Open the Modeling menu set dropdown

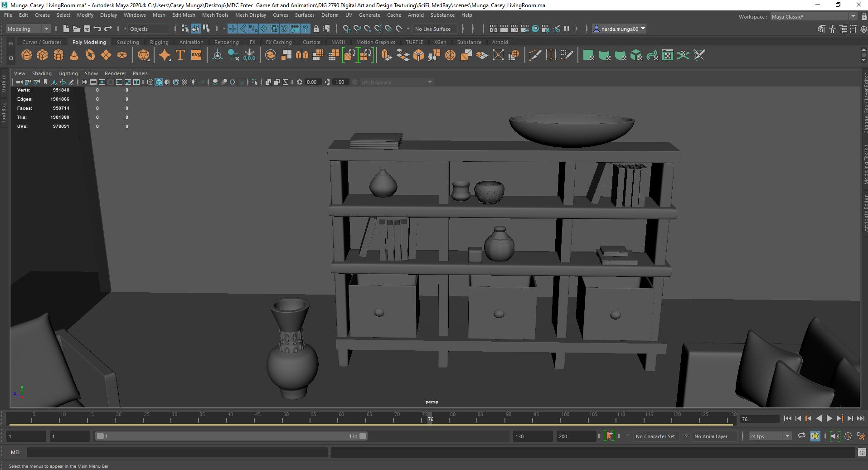point(28,29)
